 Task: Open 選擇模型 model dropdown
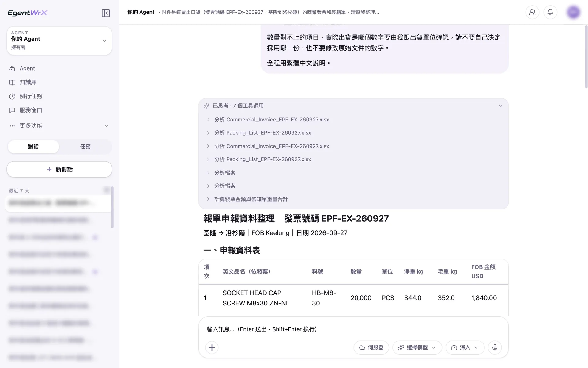[417, 347]
